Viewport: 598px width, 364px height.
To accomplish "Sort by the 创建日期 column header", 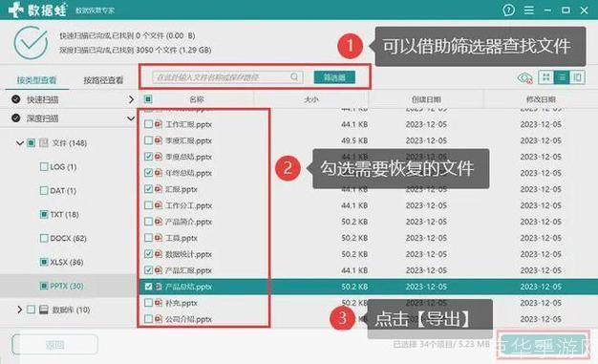I will [x=426, y=99].
